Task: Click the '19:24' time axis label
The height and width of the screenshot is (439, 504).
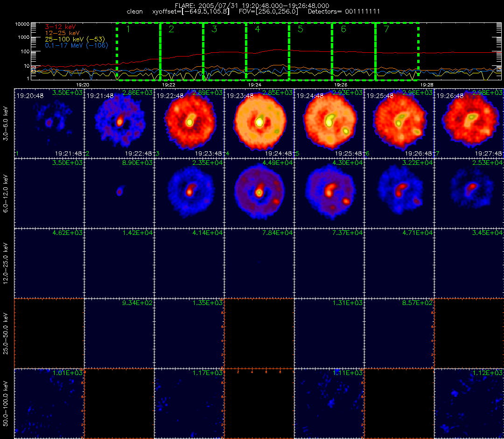Action: pyautogui.click(x=255, y=85)
